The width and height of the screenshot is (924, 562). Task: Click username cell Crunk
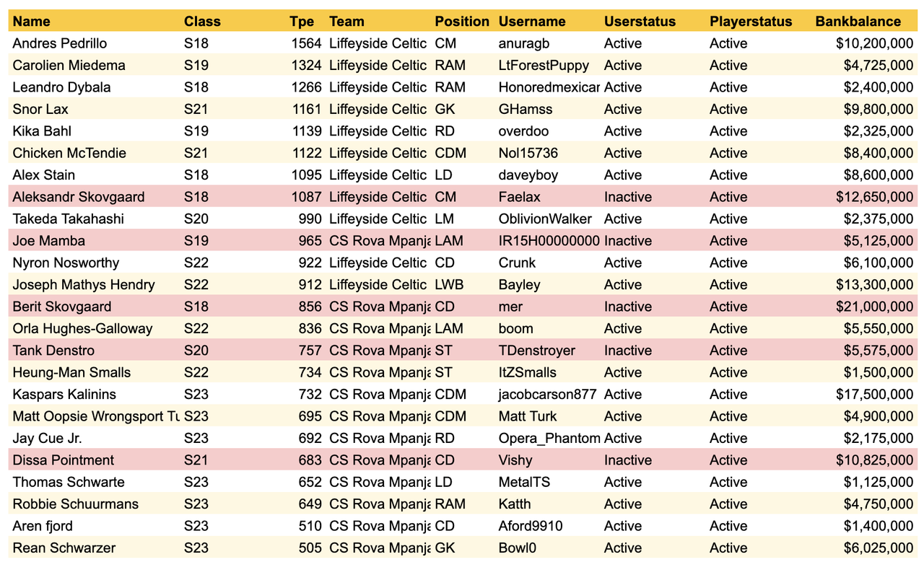[518, 263]
